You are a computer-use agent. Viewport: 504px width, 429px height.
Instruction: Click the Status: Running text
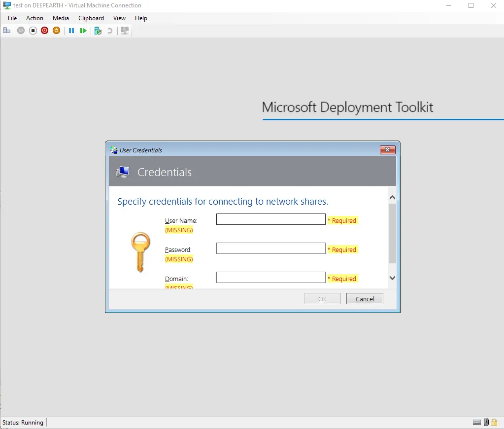point(23,422)
